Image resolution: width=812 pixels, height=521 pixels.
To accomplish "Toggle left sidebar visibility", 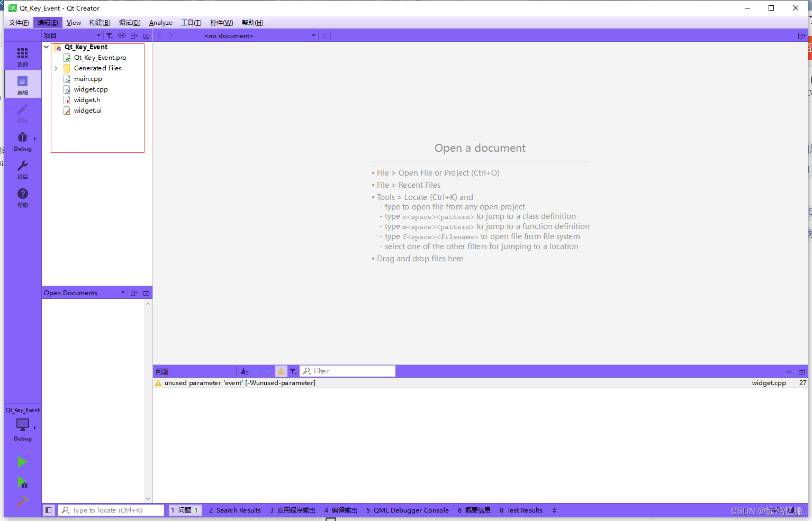I will click(x=49, y=510).
